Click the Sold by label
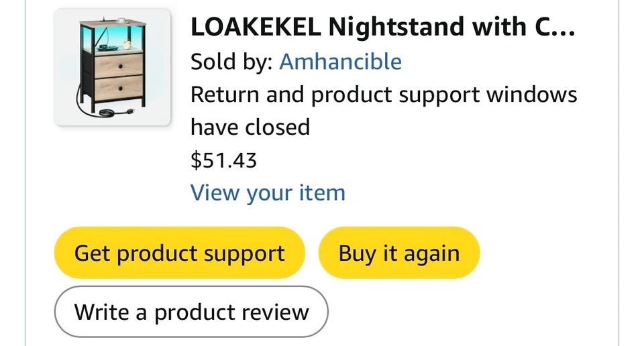This screenshot has height=346, width=644. [231, 62]
